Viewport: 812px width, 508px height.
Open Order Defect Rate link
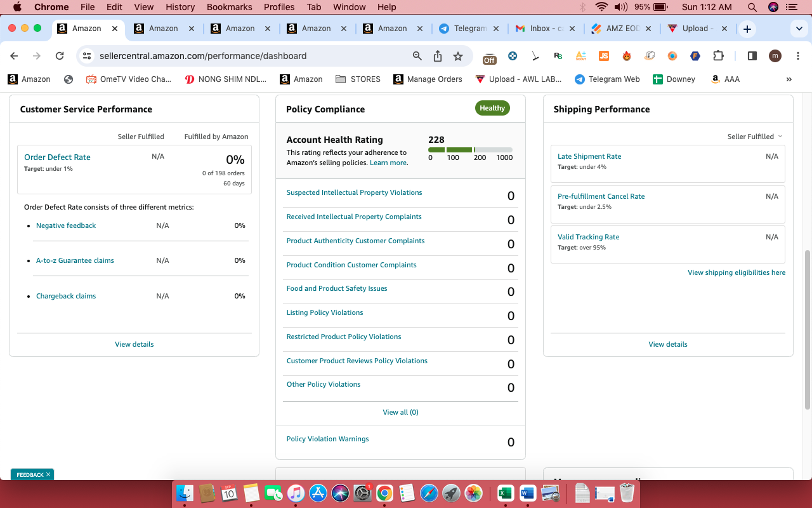pyautogui.click(x=57, y=157)
